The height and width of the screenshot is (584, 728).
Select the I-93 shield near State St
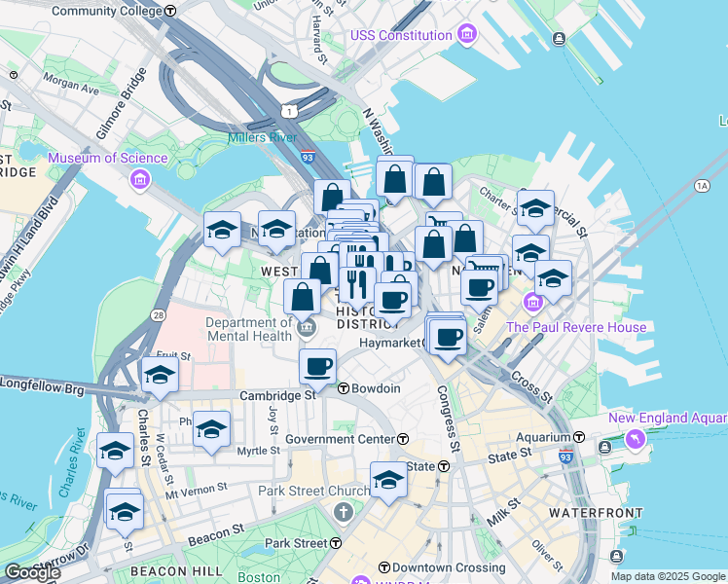(565, 456)
